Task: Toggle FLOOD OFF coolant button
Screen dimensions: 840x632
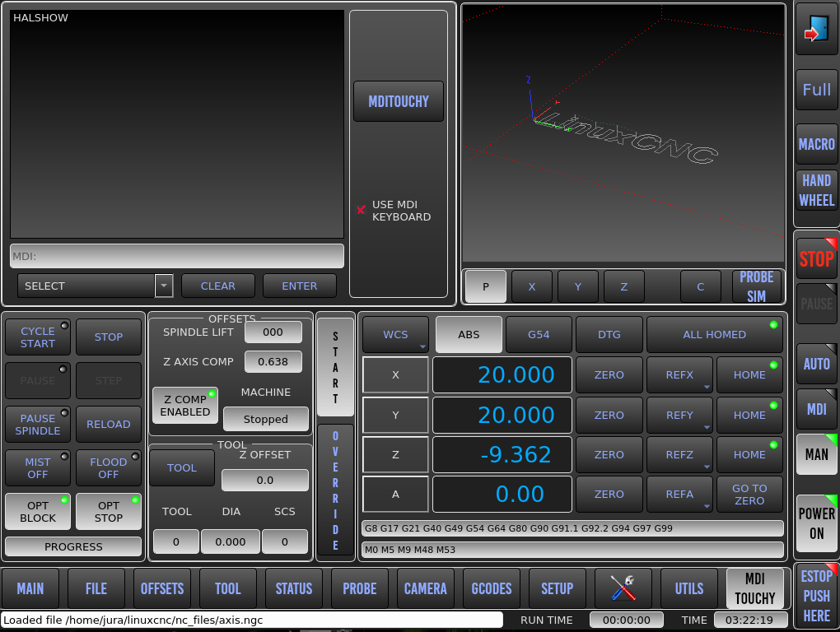Action: [109, 468]
